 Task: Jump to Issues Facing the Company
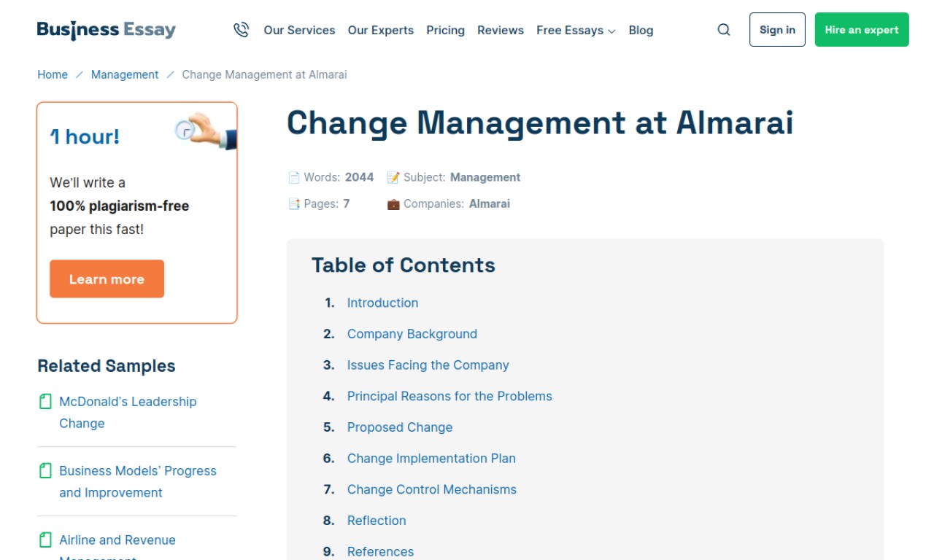click(428, 365)
